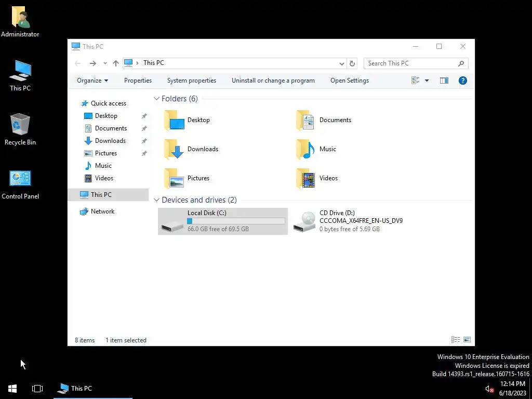Select Quick access in the navigation pane
Screen dimensions: 532x399
click(x=109, y=103)
